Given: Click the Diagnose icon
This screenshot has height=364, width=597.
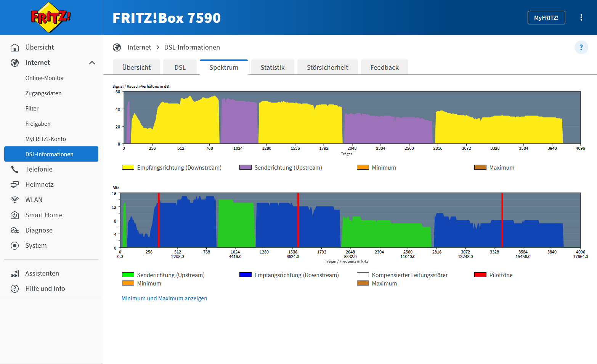Looking at the screenshot, I should coord(14,230).
